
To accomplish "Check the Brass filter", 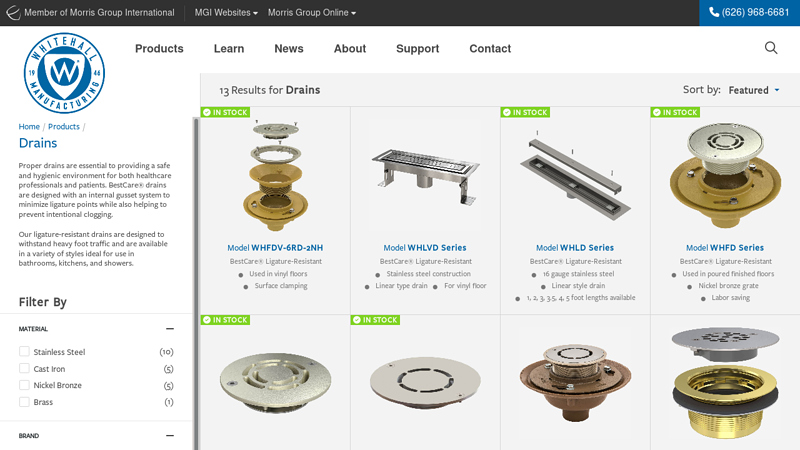I will pyautogui.click(x=24, y=402).
